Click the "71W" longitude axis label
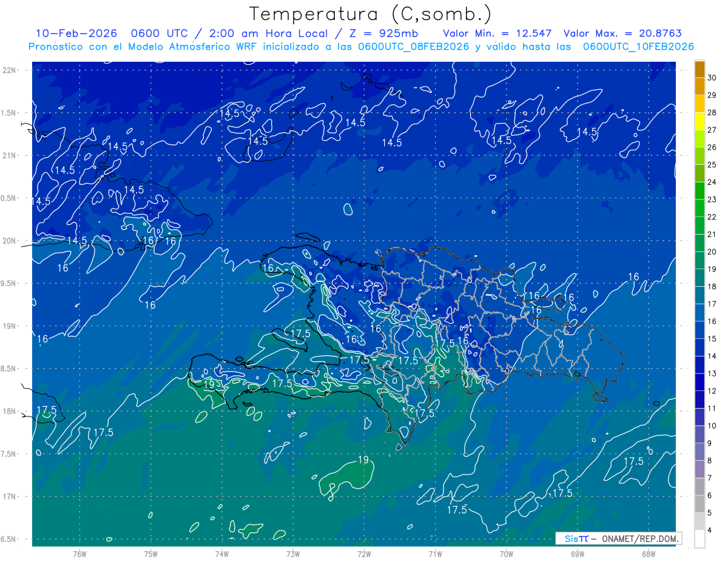The height and width of the screenshot is (562, 728). point(435,554)
